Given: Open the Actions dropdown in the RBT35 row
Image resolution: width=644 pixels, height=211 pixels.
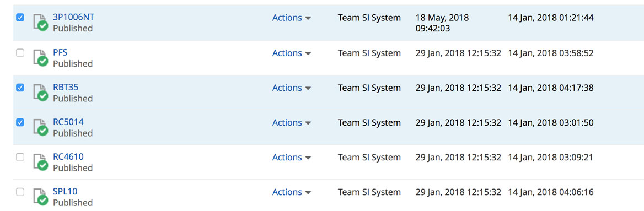Looking at the screenshot, I should click(292, 88).
